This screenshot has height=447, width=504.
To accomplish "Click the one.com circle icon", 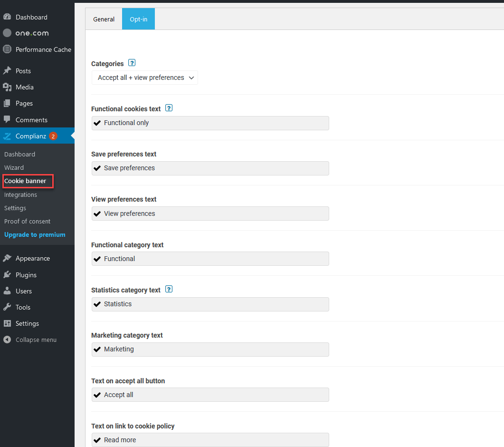I will pyautogui.click(x=7, y=33).
